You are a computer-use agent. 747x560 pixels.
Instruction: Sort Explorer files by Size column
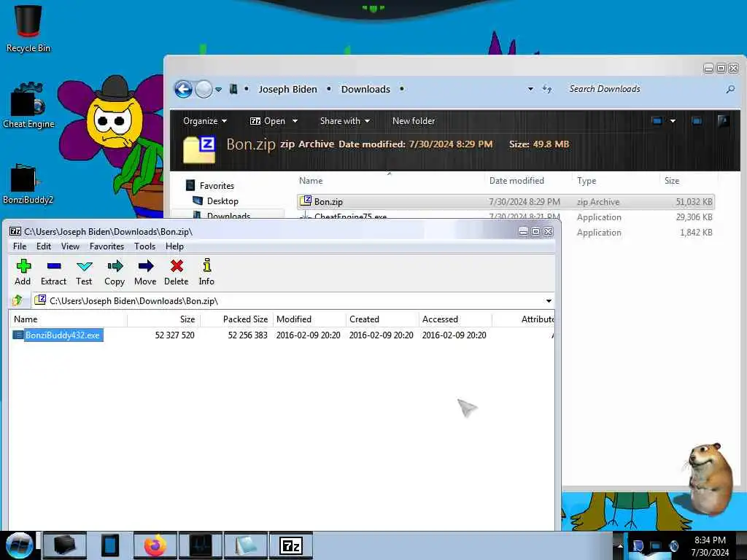(x=672, y=181)
